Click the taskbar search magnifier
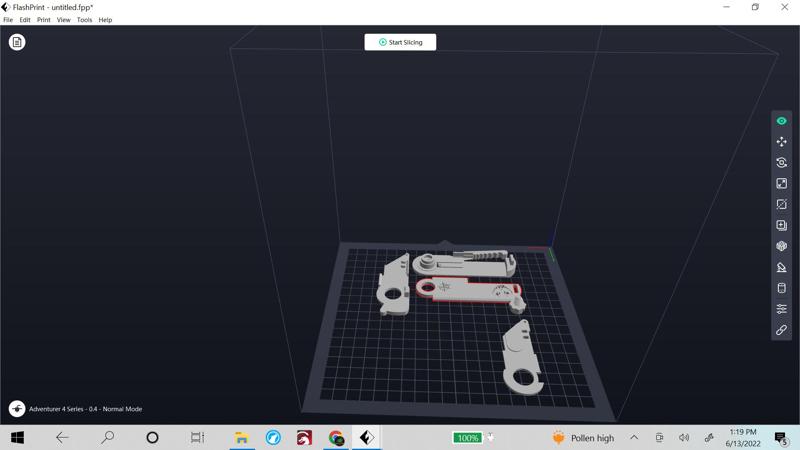The width and height of the screenshot is (800, 450). click(x=108, y=438)
